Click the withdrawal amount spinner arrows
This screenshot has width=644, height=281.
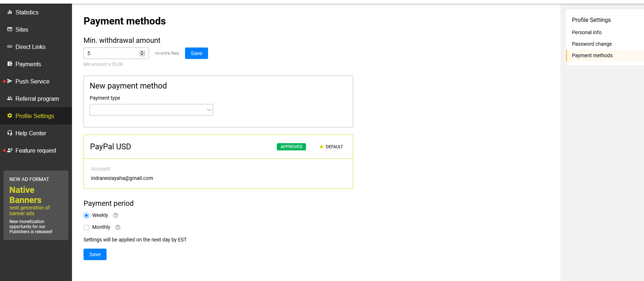point(142,53)
